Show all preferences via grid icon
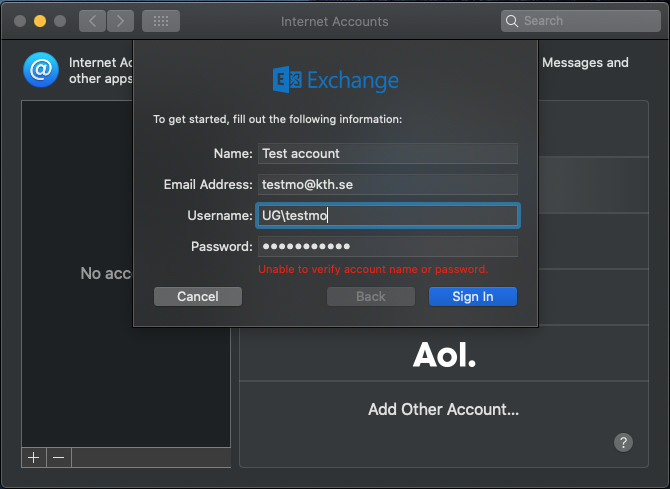Viewport: 670px width, 489px height. coord(160,20)
